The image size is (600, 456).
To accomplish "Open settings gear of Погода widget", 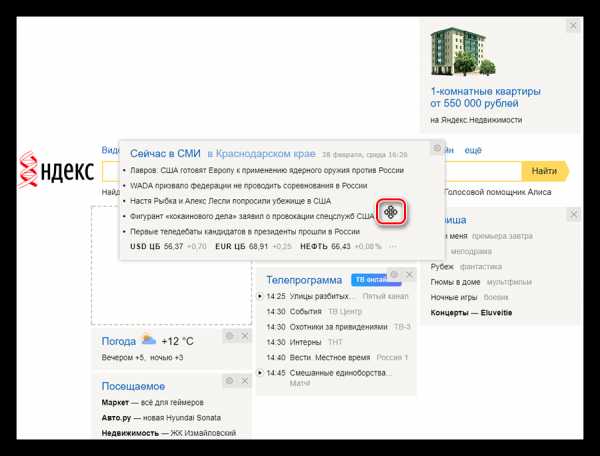I will click(x=229, y=336).
